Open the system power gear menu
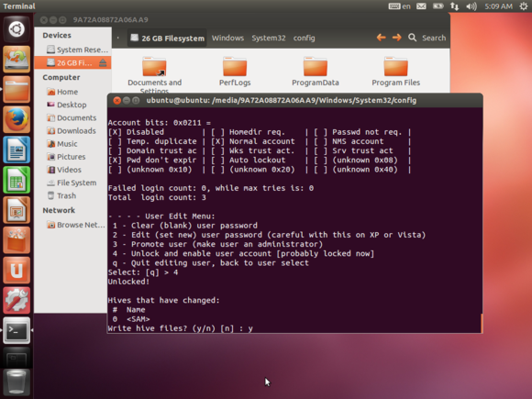This screenshot has height=399, width=532. [524, 6]
